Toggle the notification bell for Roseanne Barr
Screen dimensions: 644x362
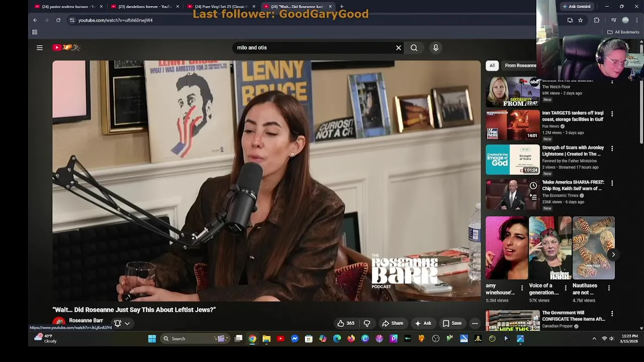(117, 323)
